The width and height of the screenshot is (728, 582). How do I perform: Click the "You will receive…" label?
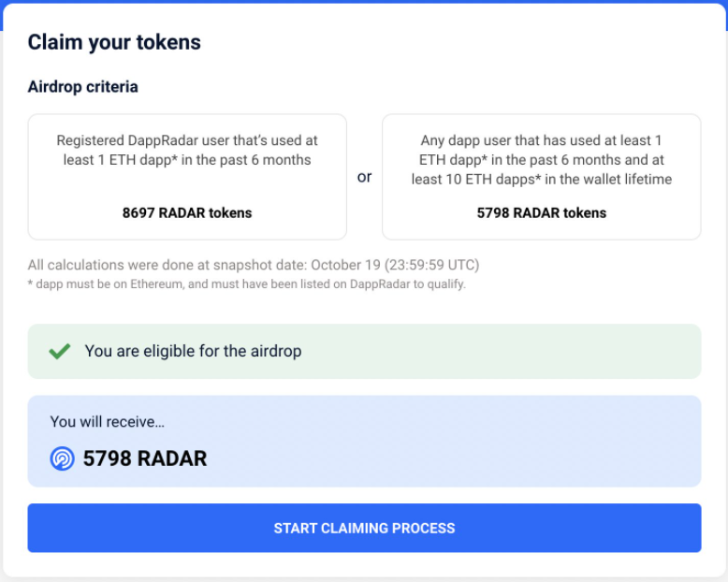pos(107,422)
